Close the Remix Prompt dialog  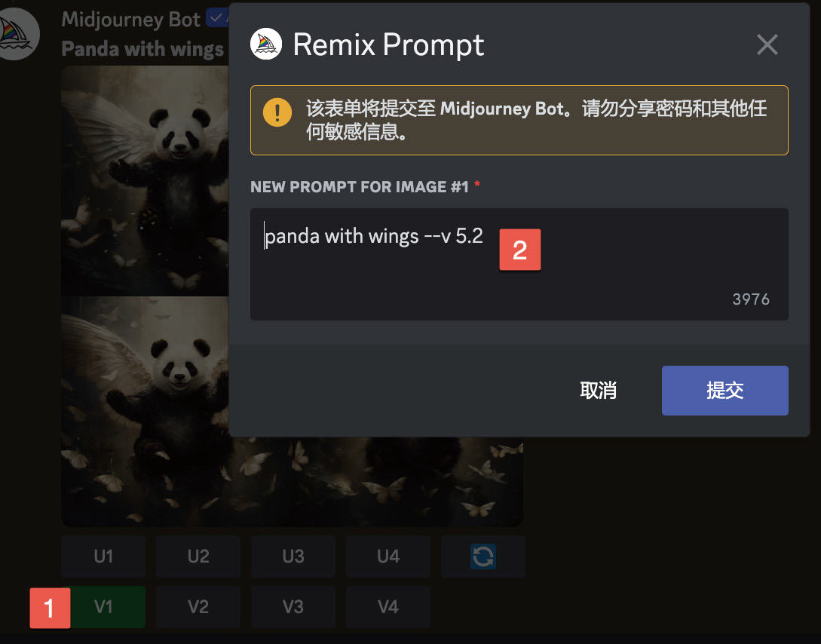pyautogui.click(x=767, y=44)
